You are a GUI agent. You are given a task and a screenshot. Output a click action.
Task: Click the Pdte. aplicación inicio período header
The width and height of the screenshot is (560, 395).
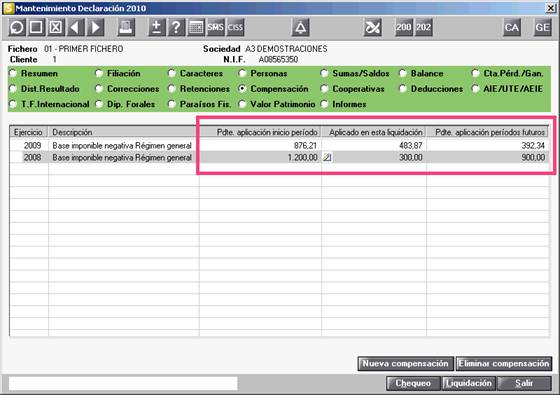pos(260,132)
